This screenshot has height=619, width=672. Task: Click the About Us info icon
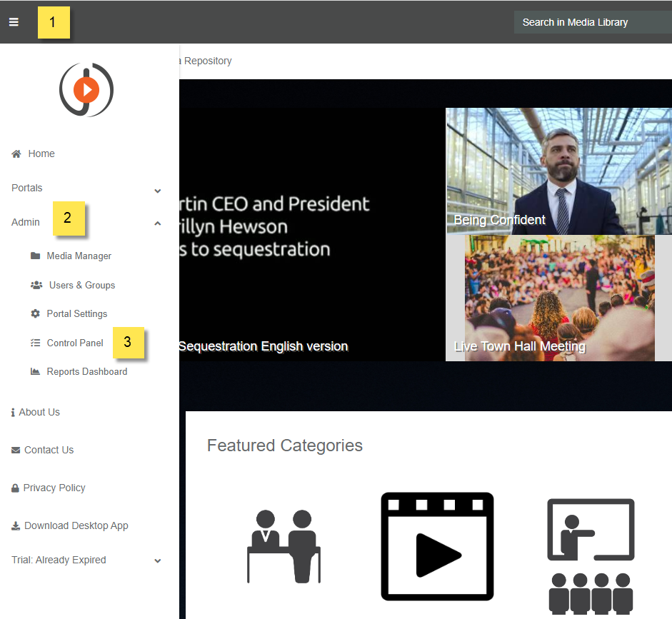coord(14,412)
